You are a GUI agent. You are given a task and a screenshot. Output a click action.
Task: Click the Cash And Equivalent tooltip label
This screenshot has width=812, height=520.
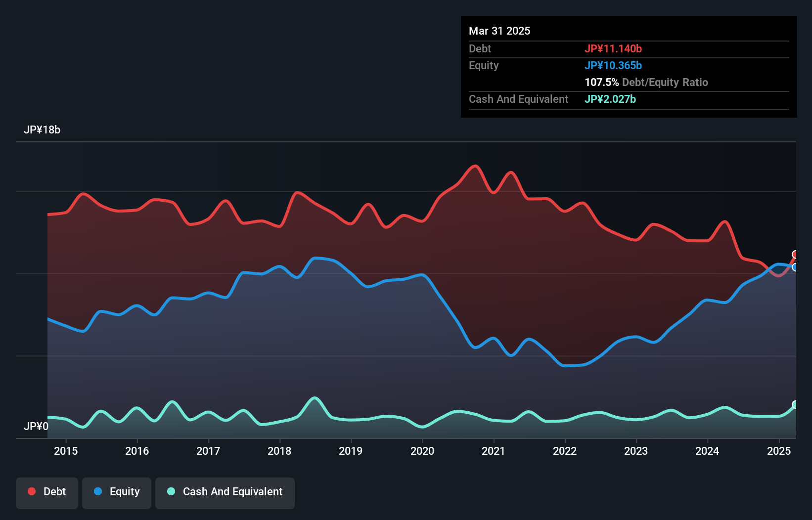(x=518, y=99)
